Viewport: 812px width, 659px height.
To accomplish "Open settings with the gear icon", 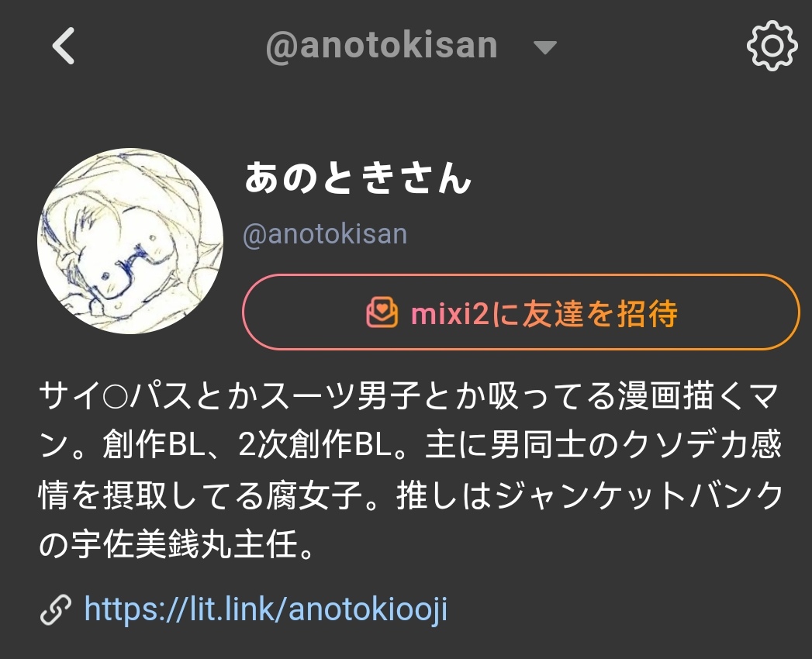I will (772, 46).
